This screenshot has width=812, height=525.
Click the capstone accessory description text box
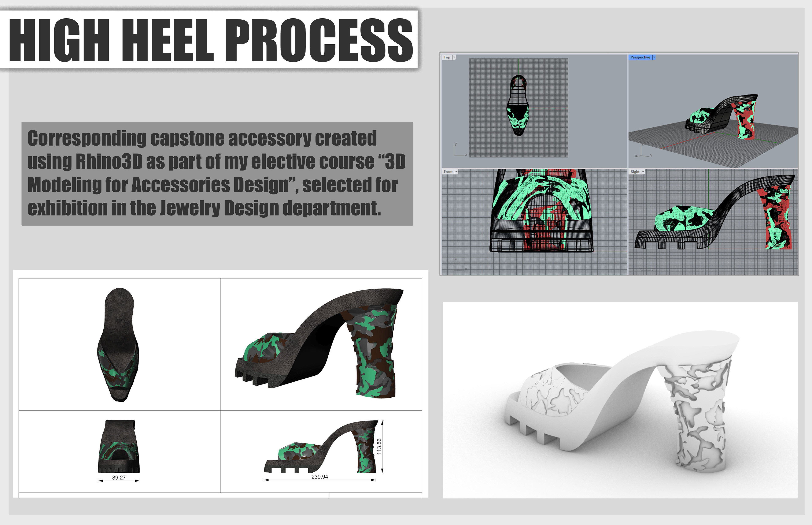[217, 173]
